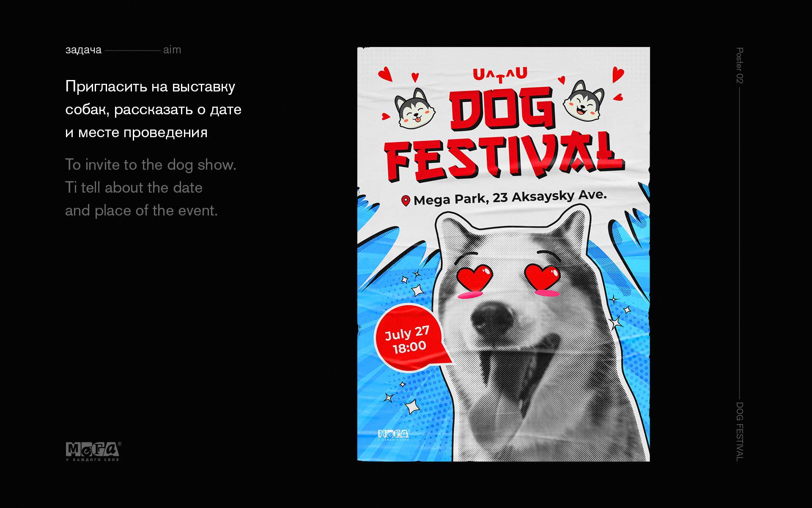Click the right winking husky face
The height and width of the screenshot is (508, 812).
(x=584, y=101)
